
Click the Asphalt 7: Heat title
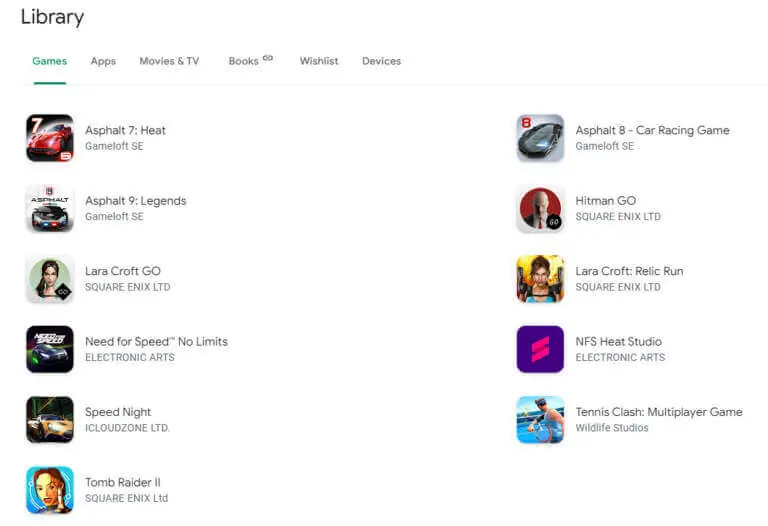point(125,130)
